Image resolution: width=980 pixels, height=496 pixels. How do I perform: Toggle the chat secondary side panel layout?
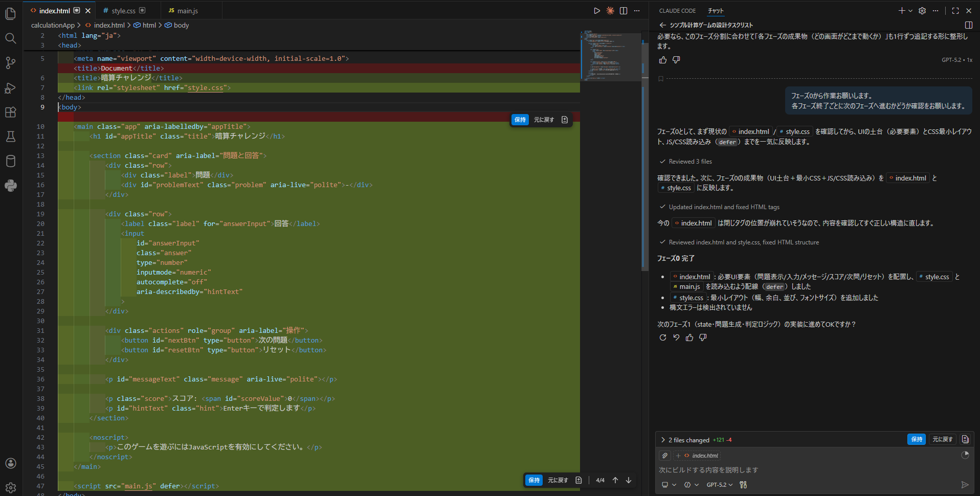(968, 25)
